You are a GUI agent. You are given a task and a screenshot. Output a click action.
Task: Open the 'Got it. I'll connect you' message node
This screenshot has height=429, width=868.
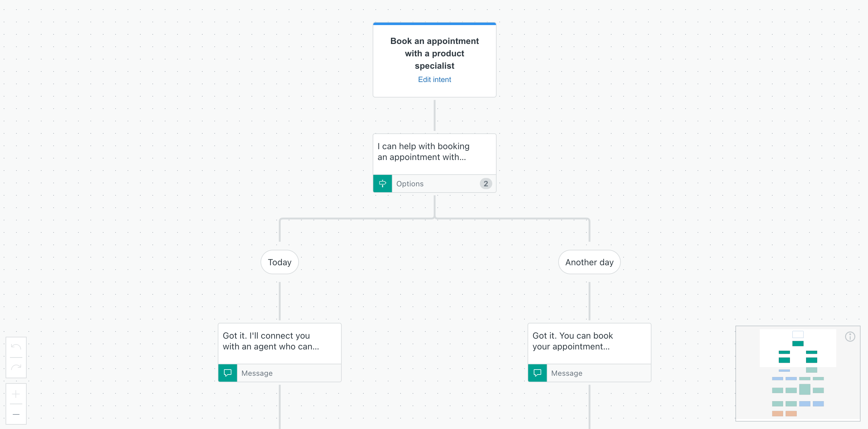tap(279, 341)
